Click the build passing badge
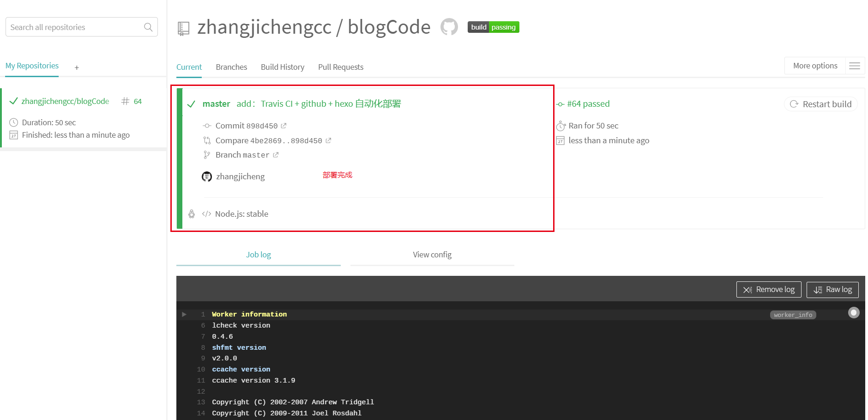 [x=493, y=27]
